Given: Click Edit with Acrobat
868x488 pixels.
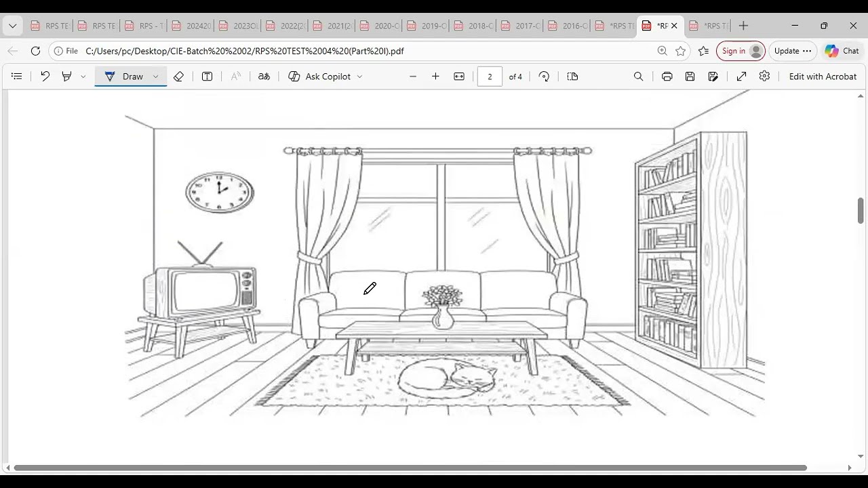Looking at the screenshot, I should coord(823,77).
